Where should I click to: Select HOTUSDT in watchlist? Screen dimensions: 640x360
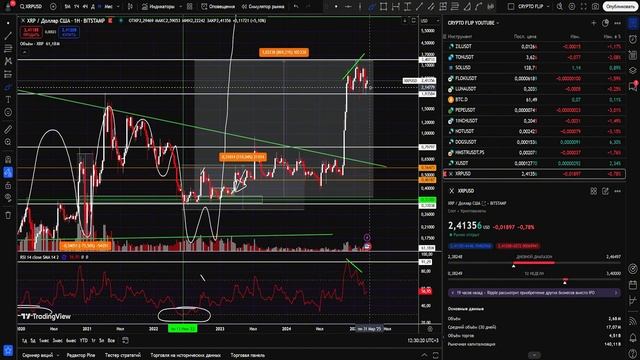tap(534, 131)
